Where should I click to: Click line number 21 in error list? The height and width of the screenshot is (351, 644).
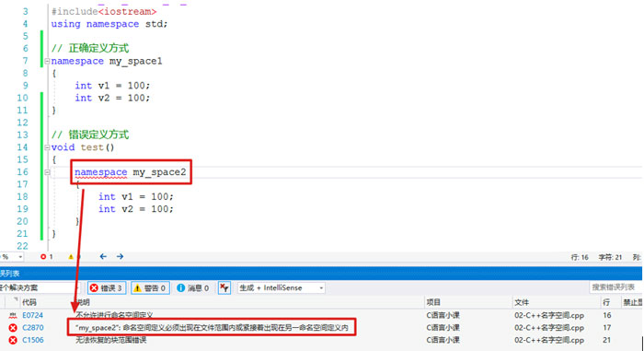(x=606, y=340)
